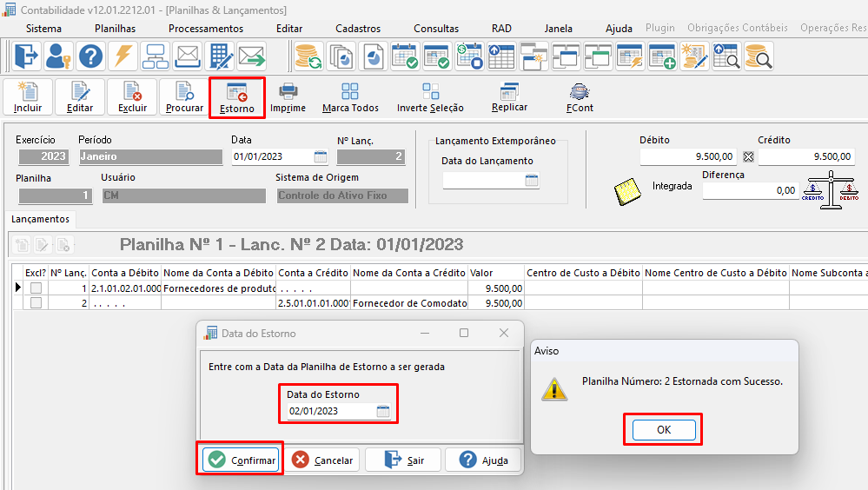Click the envelope inbox tray icon
Image resolution: width=868 pixels, height=490 pixels.
pos(187,56)
